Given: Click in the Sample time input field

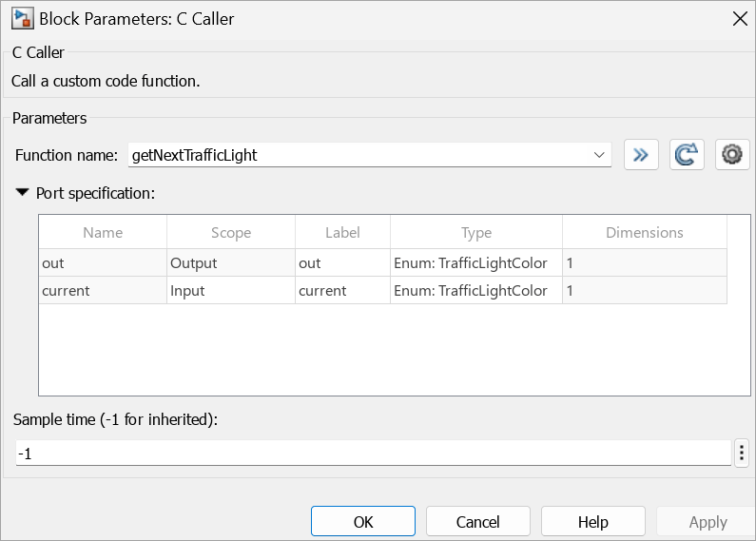Looking at the screenshot, I should 373,454.
